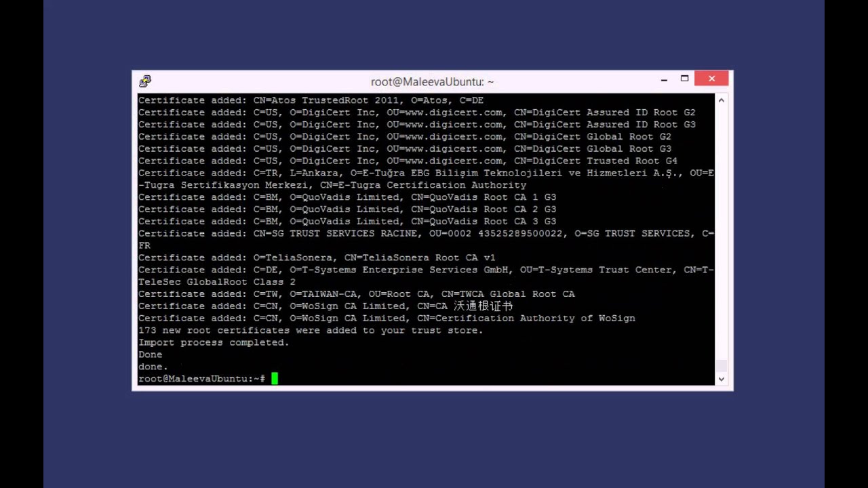Click the root@MaleevaUbuntu window title text
The height and width of the screenshot is (488, 868).
(432, 81)
